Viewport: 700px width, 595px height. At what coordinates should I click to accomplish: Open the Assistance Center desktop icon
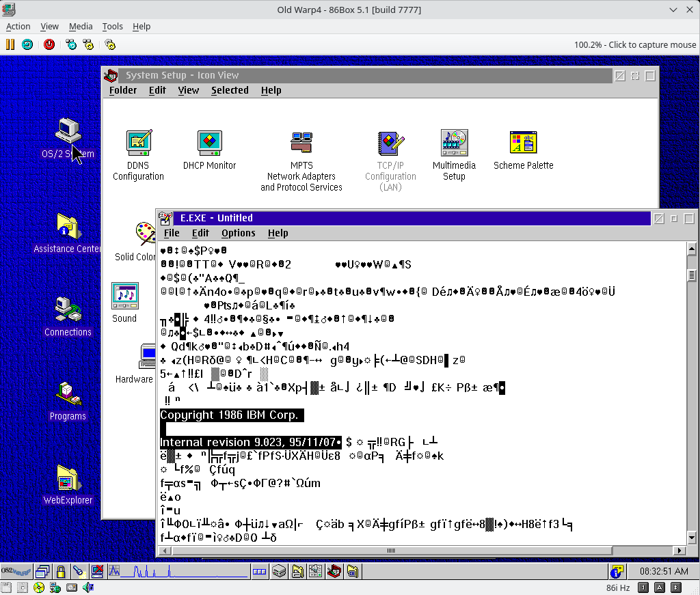click(67, 227)
